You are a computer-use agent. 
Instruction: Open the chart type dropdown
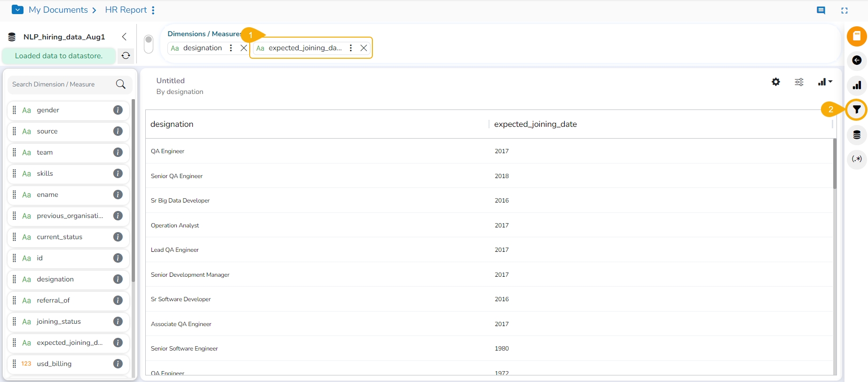coord(825,82)
